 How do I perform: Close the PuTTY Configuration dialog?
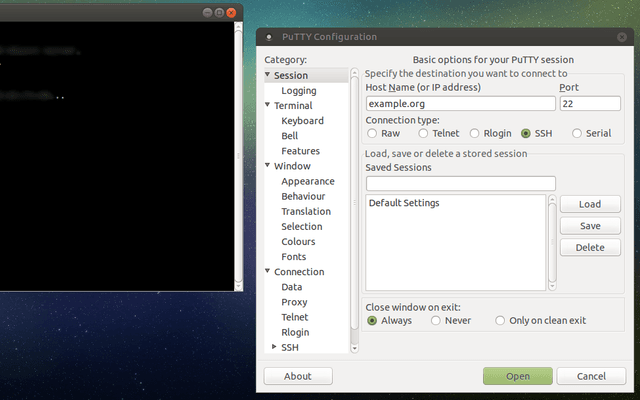click(622, 37)
